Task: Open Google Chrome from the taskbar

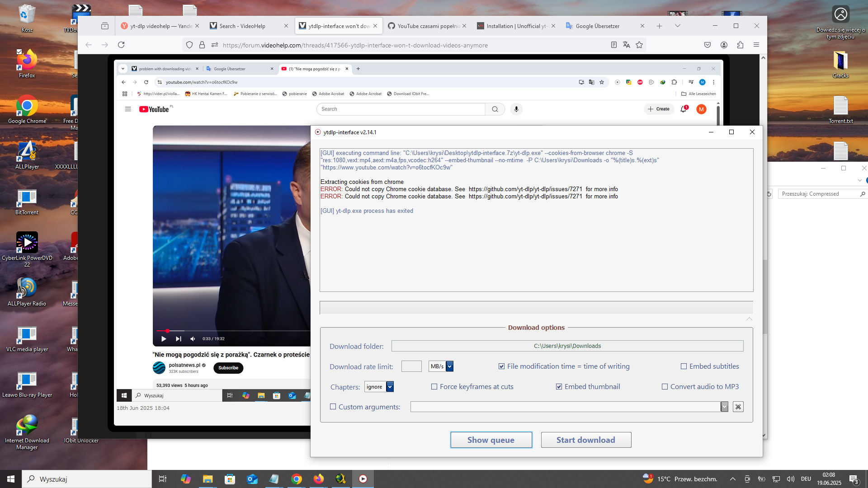Action: (297, 479)
